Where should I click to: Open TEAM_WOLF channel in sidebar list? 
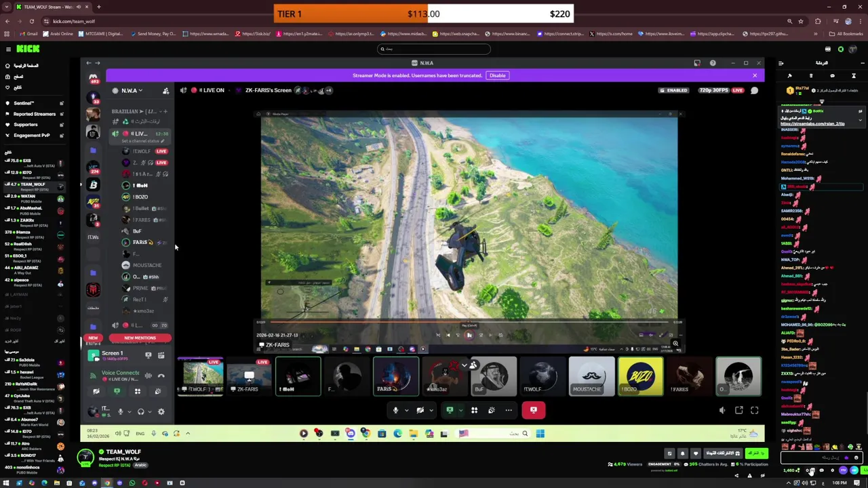tap(34, 186)
